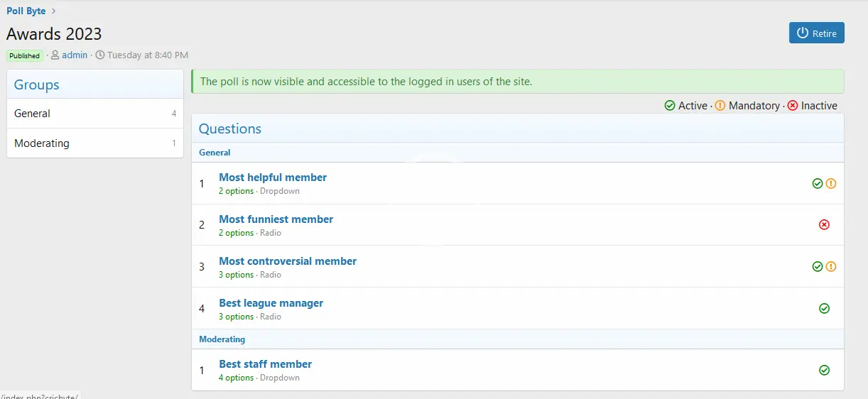Viewport: 868px width, 399px height.
Task: Click the Published status badge
Action: (25, 55)
